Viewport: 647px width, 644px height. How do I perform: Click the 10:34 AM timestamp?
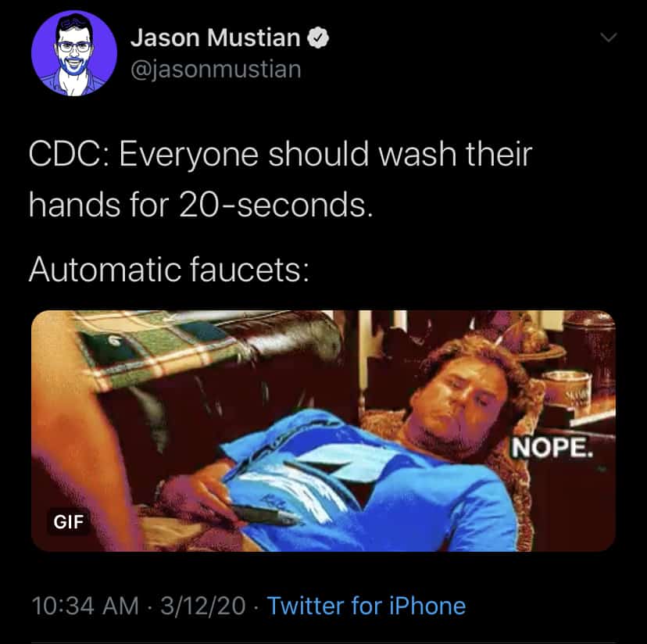click(x=85, y=606)
